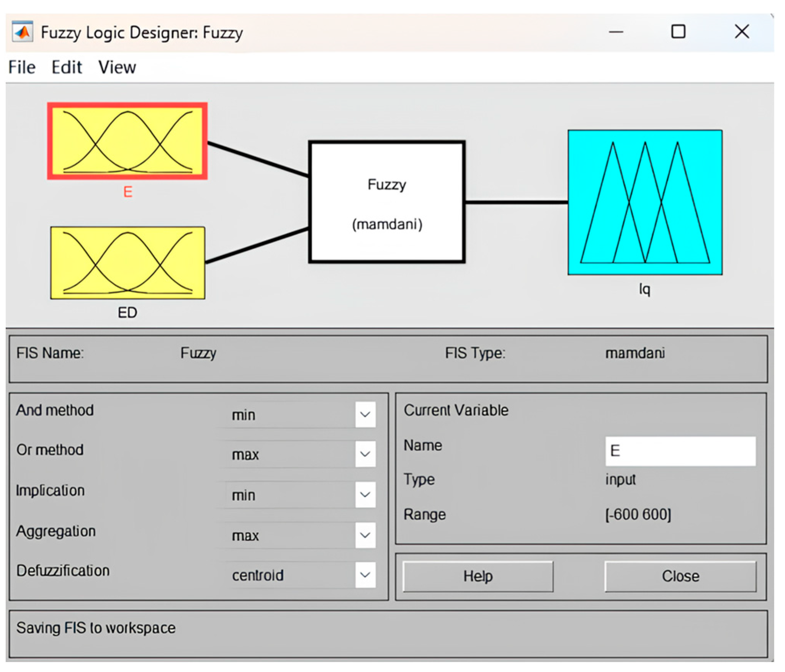Open the Implication method dropdown
Viewport: 785px width, 672px height.
(365, 495)
